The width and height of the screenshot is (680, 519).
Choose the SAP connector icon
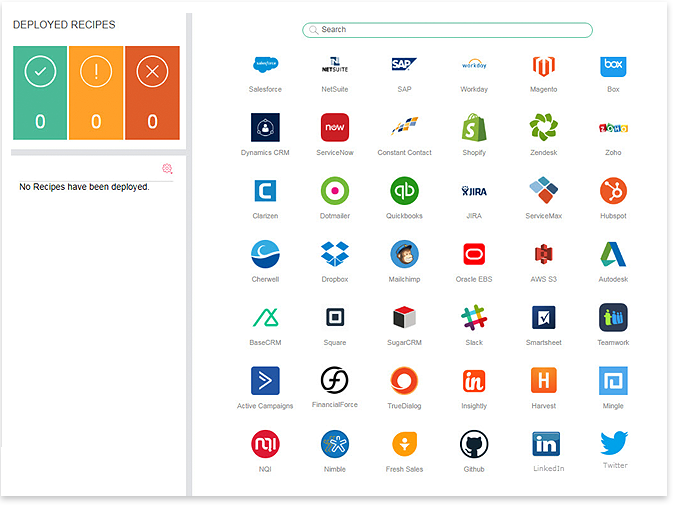(x=404, y=65)
